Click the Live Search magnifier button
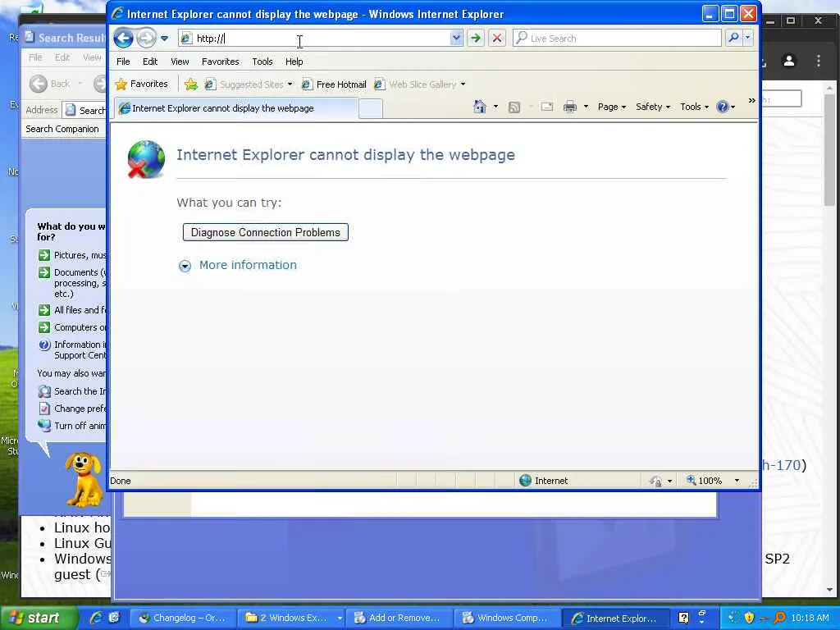The image size is (840, 630). pos(733,38)
